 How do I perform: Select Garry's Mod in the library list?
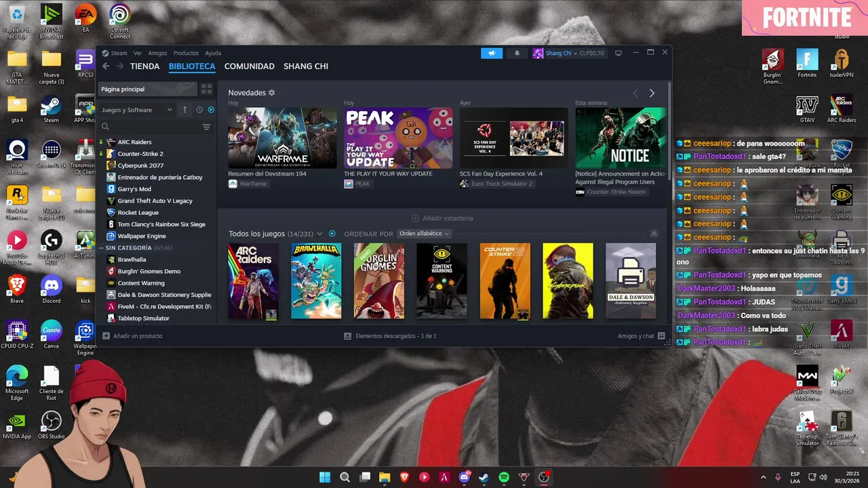[134, 189]
